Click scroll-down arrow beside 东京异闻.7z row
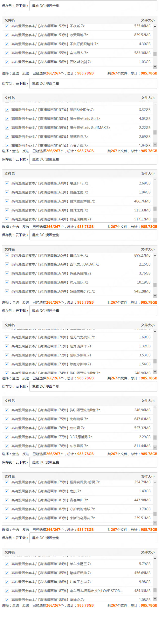The image size is (159, 644). (155, 447)
